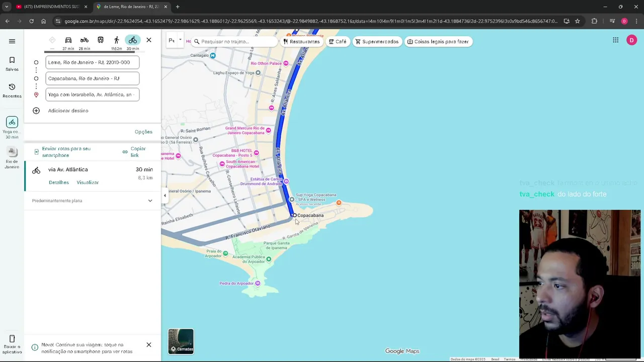Click Copiar link

pos(134,152)
